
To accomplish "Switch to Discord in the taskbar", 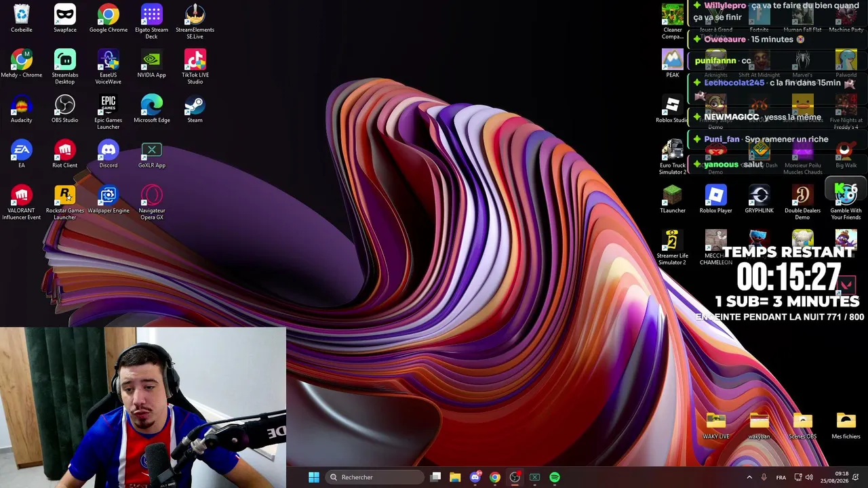I will (475, 477).
